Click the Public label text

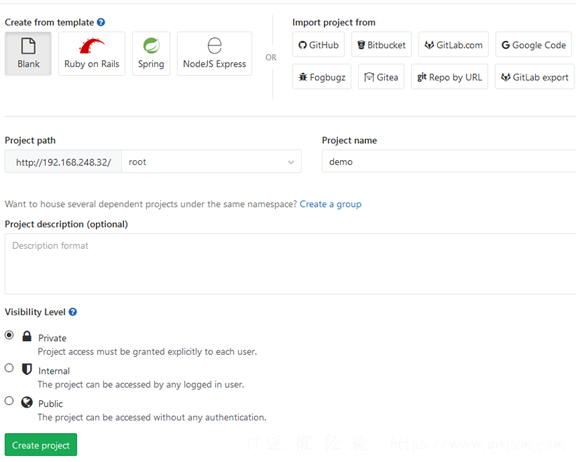(50, 404)
